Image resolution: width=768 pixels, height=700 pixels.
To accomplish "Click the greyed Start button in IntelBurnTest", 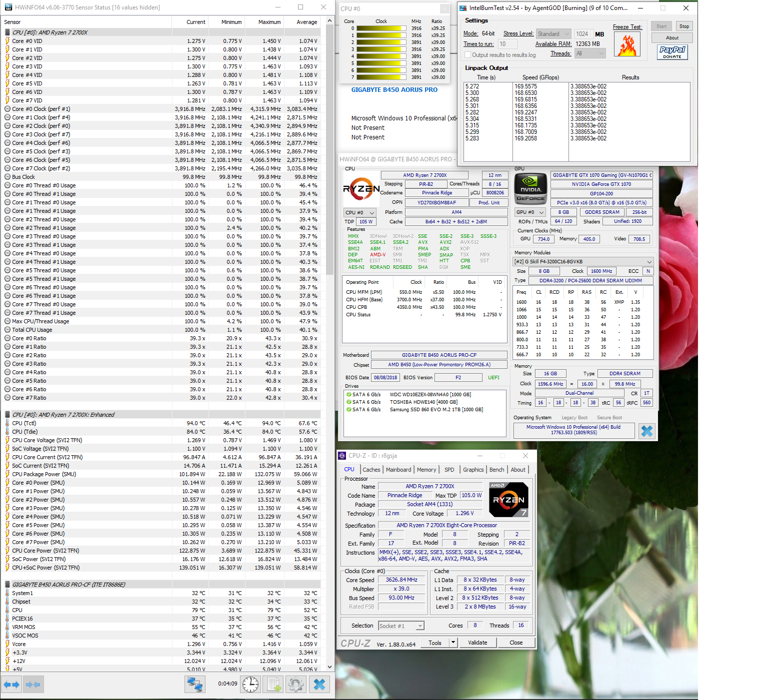I will tap(661, 26).
